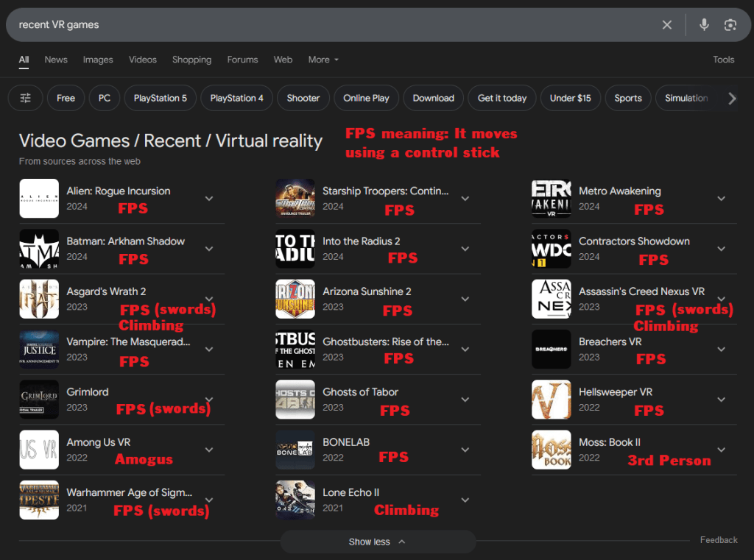
Task: Open image search with the camera lens icon
Action: pyautogui.click(x=730, y=25)
